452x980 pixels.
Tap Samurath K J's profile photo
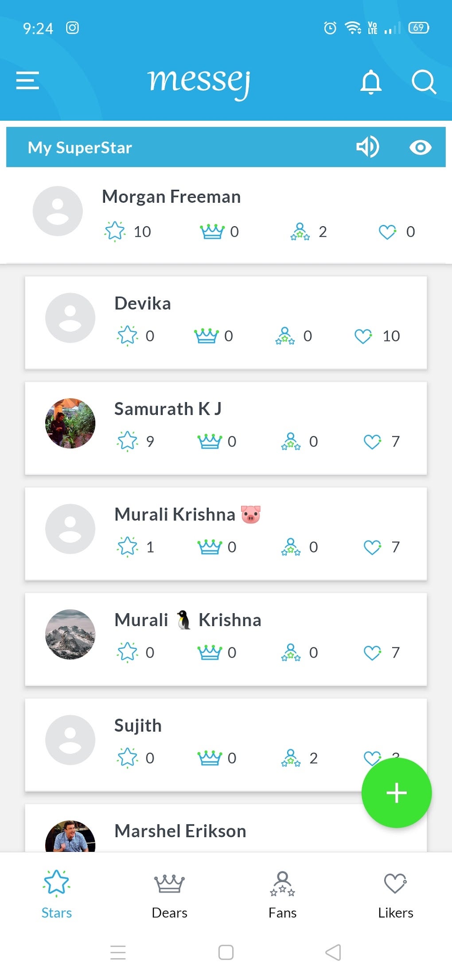click(70, 423)
